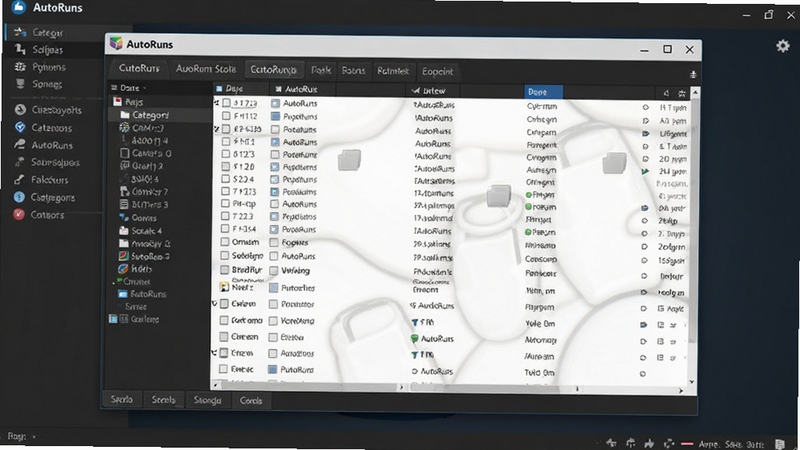Enable the checkbox in the Cimeen row
This screenshot has height=450, width=800.
223,337
